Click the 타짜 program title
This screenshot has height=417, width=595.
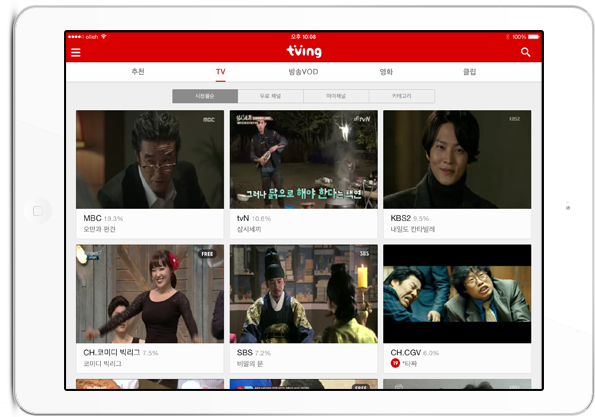[x=409, y=363]
